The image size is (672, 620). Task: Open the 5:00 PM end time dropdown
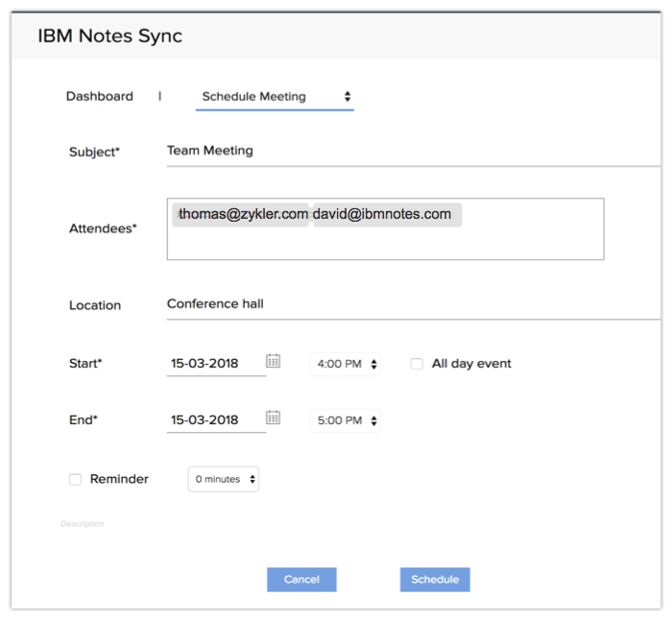coord(346,420)
